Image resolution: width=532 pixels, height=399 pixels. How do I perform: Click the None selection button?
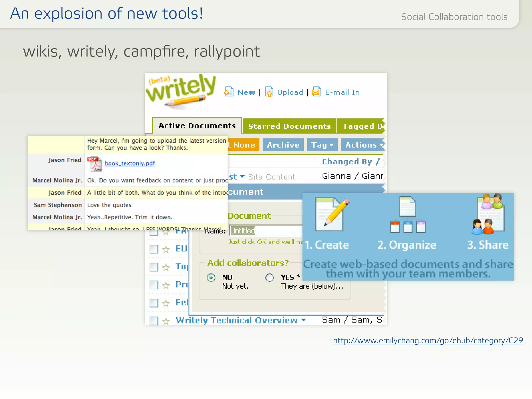(244, 145)
